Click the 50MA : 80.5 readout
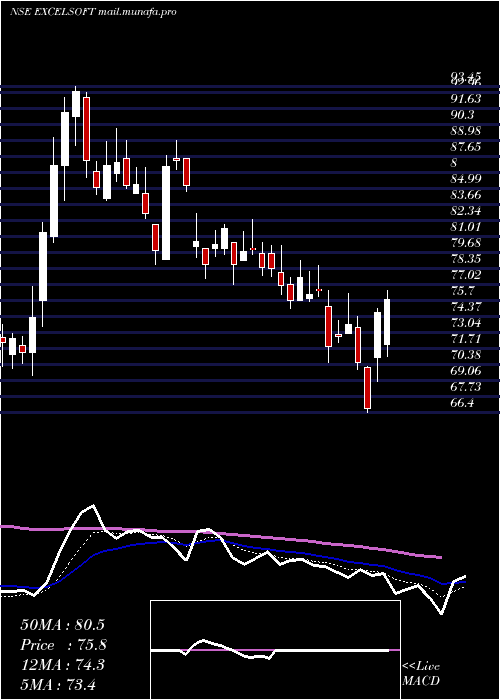This screenshot has height=700, width=500. click(62, 625)
